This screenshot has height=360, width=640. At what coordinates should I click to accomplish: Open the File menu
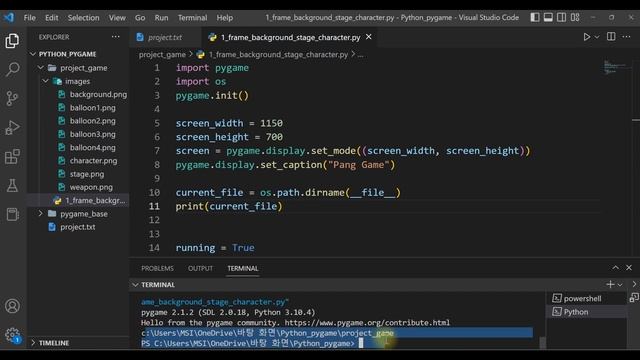(x=29, y=18)
